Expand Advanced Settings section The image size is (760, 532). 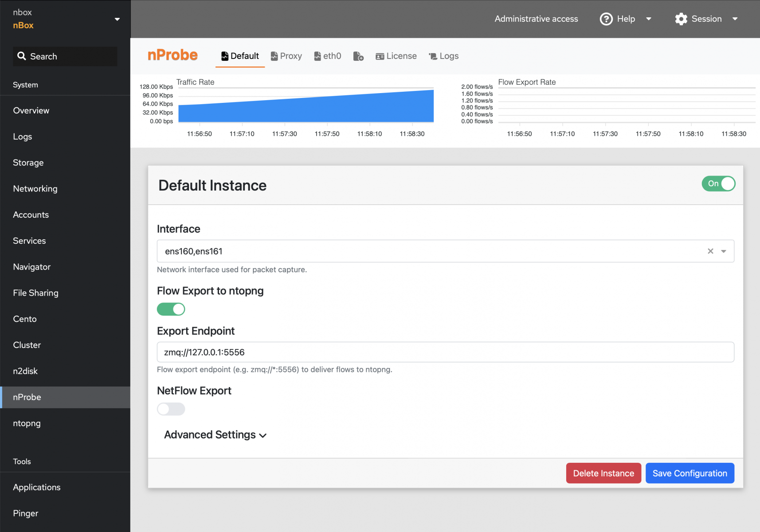[215, 435]
